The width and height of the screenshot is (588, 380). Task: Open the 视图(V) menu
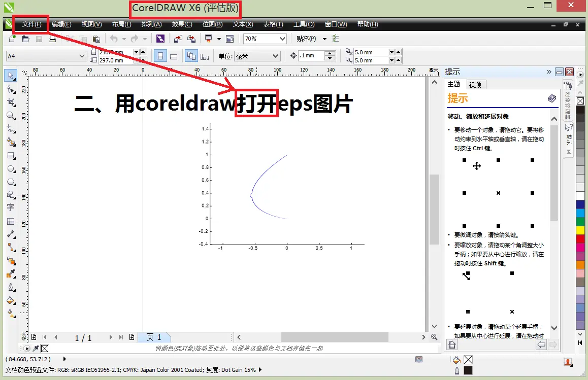point(91,24)
